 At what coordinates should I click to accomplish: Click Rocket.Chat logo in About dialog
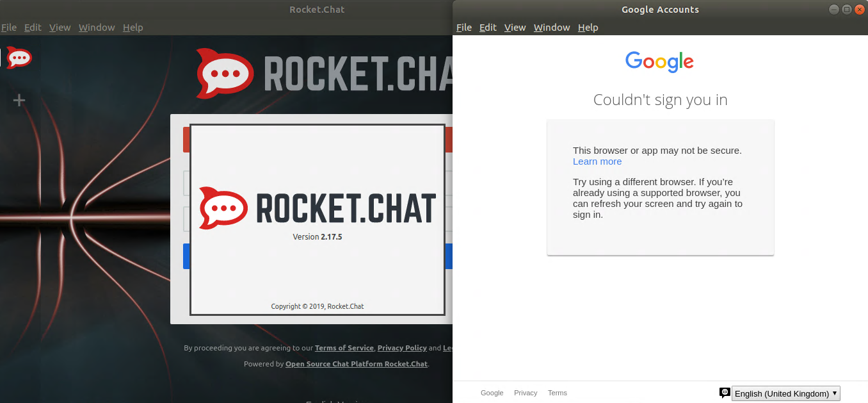point(317,208)
